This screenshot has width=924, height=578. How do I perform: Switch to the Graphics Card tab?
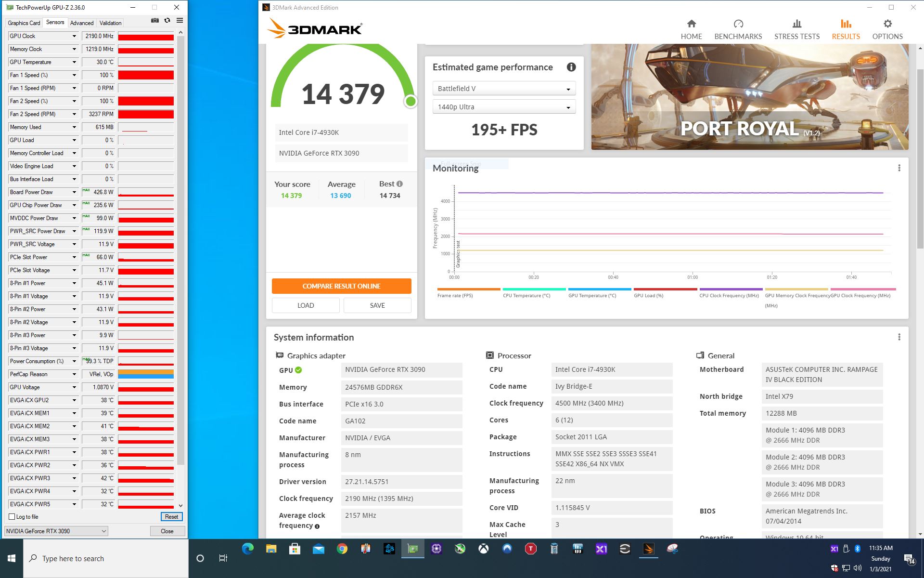click(24, 23)
